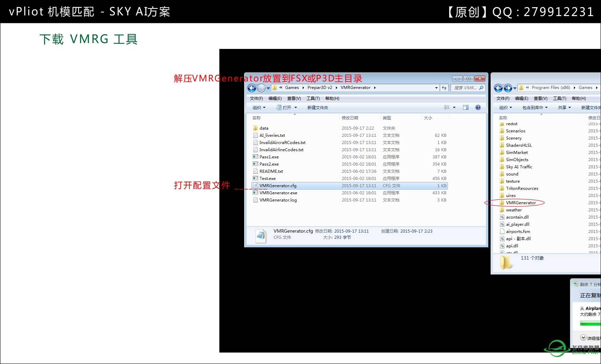Click the 打开 button in VMRGenerator toolbar
This screenshot has height=364, width=601.
tap(284, 107)
